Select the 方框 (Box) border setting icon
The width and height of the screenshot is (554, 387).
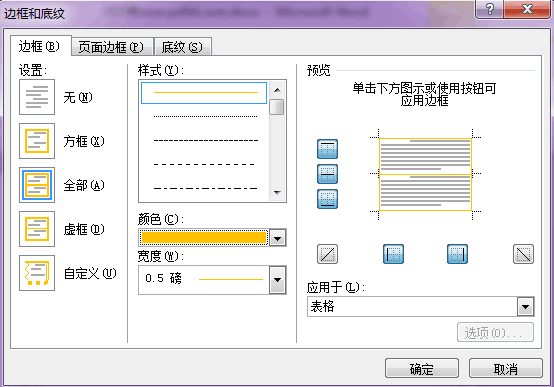[37, 141]
